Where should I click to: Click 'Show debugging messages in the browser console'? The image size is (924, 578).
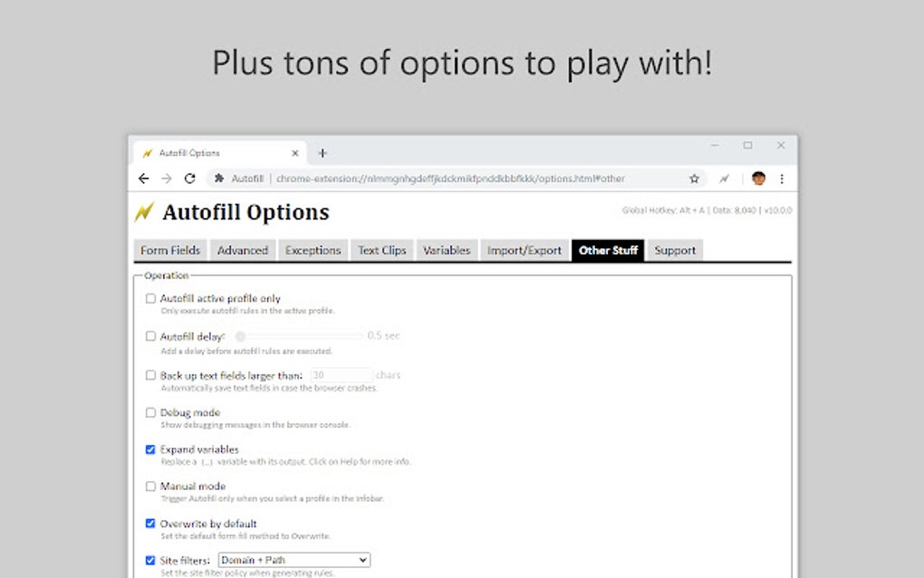click(255, 425)
